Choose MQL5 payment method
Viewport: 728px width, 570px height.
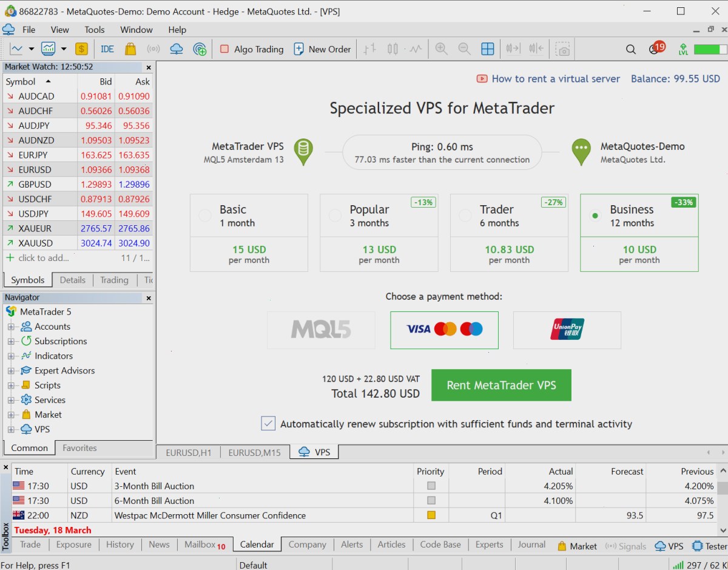point(321,330)
